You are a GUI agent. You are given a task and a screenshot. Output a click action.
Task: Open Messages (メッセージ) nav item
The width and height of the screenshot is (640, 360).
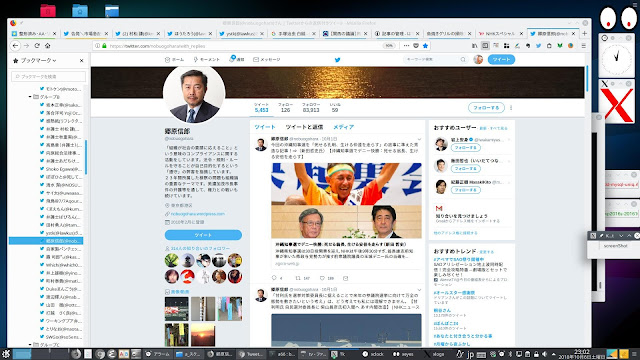tap(267, 60)
